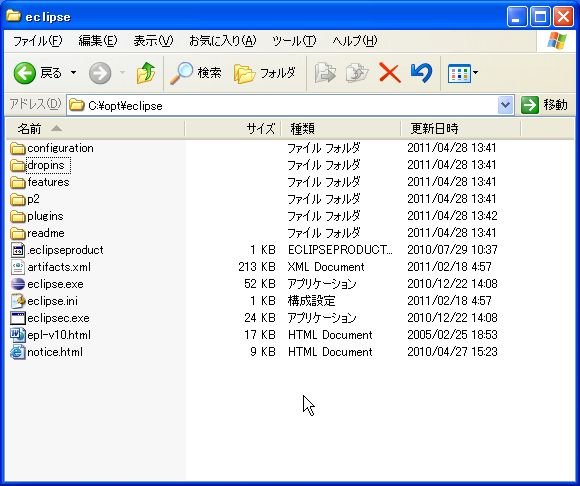Select the dropins folder icon
The image size is (580, 486).
17,165
